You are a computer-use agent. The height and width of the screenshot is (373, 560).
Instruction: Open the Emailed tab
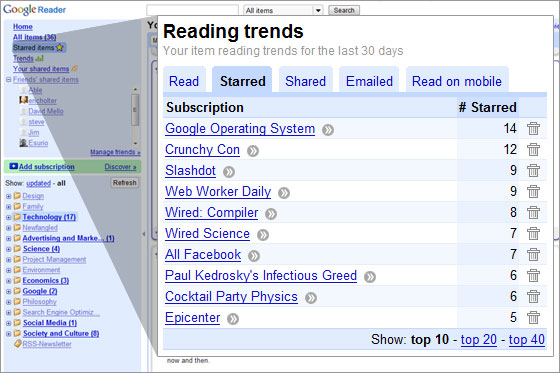click(x=369, y=81)
